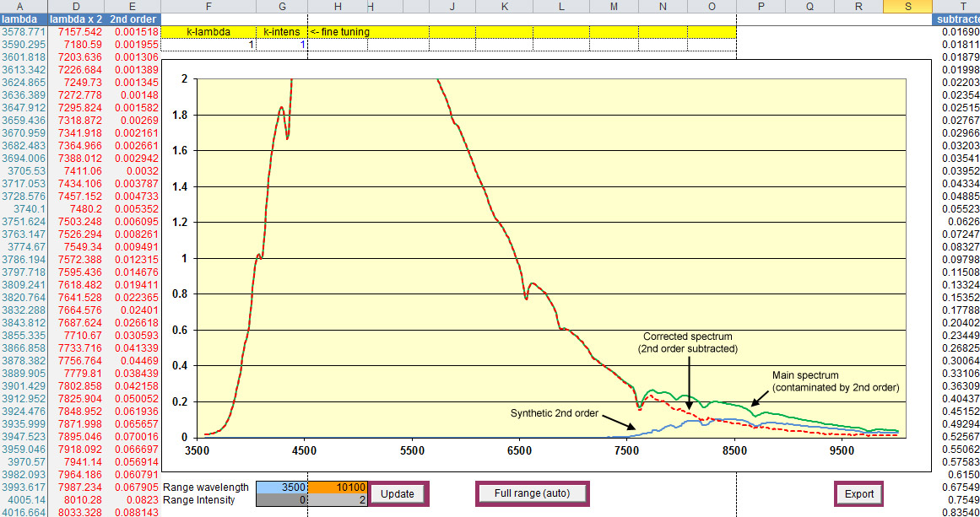Image resolution: width=980 pixels, height=517 pixels.
Task: Click the 'k-lambda' label cell
Action: point(208,32)
